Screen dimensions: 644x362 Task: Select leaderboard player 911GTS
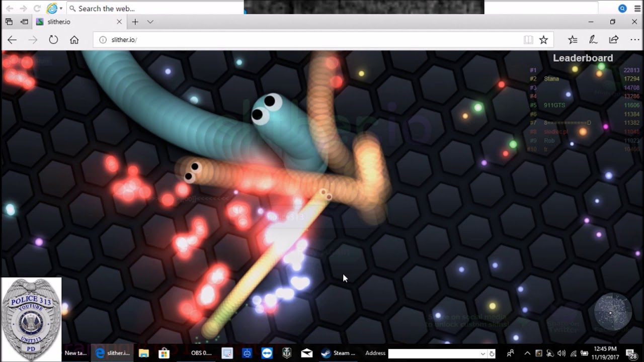tap(554, 106)
